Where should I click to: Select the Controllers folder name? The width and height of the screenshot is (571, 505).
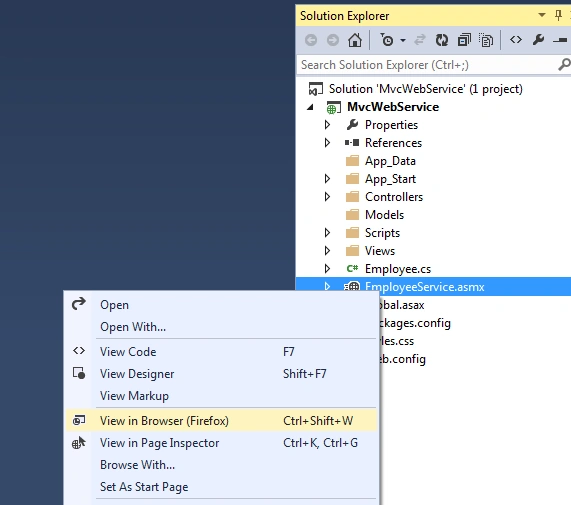394,197
